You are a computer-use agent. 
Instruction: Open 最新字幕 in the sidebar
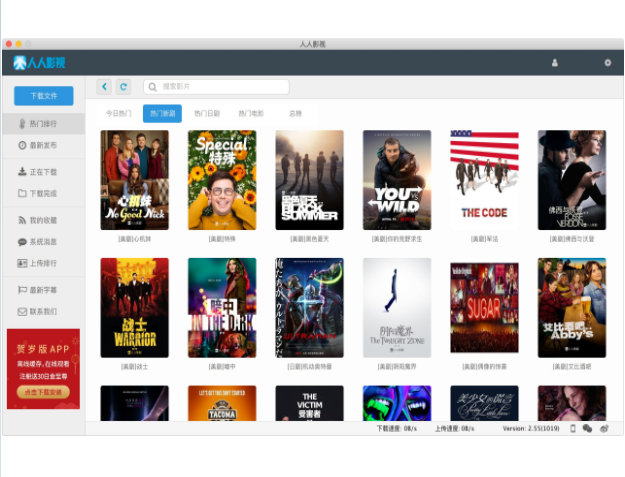click(x=43, y=290)
